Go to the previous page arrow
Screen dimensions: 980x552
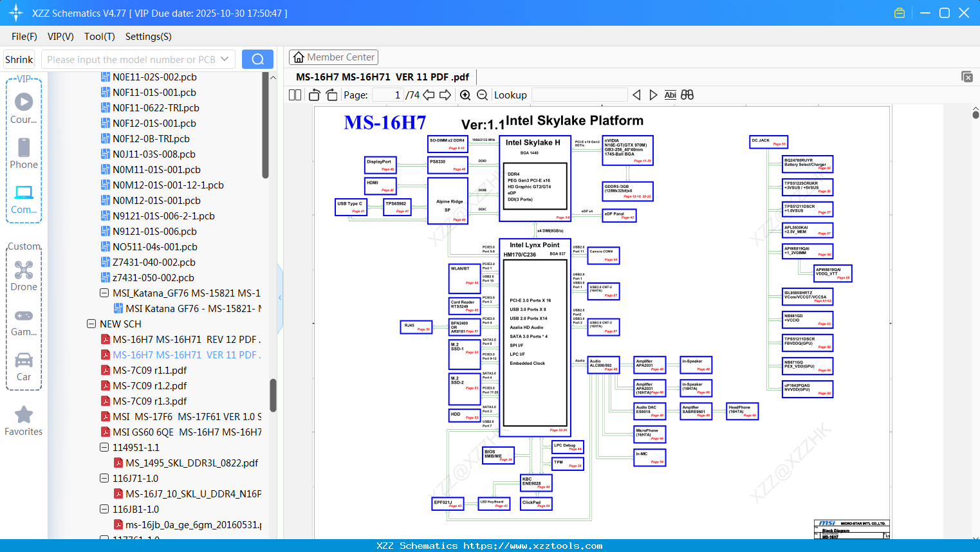tap(429, 95)
